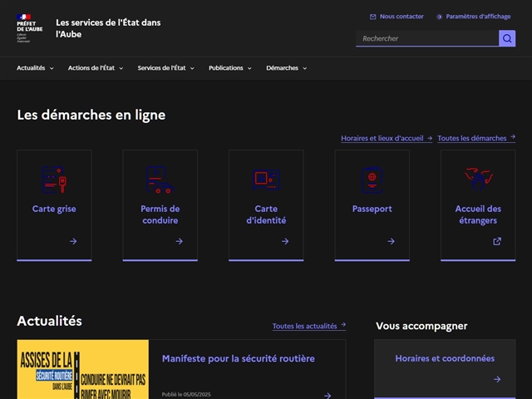Open the Passeport title link
The image size is (532, 399).
[x=372, y=209]
